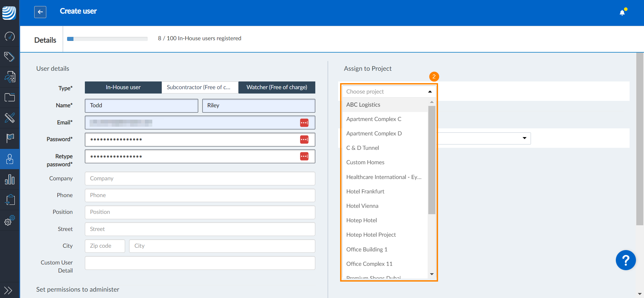
Task: Expand the sidebar with double chevron
Action: click(x=8, y=290)
